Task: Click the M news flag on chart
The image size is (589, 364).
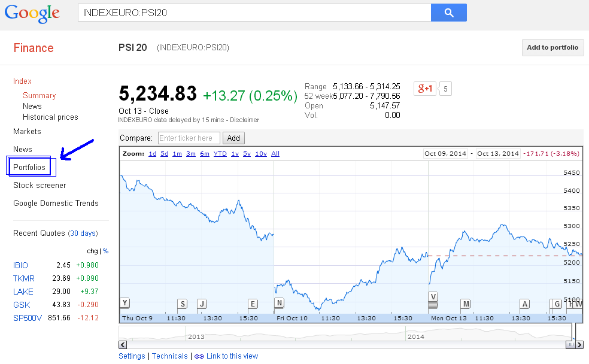Action: pyautogui.click(x=466, y=304)
